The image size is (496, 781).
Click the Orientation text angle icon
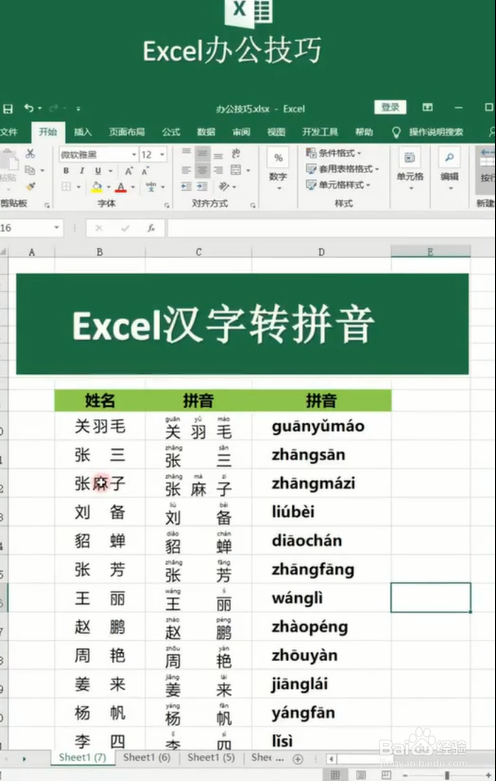click(x=224, y=187)
